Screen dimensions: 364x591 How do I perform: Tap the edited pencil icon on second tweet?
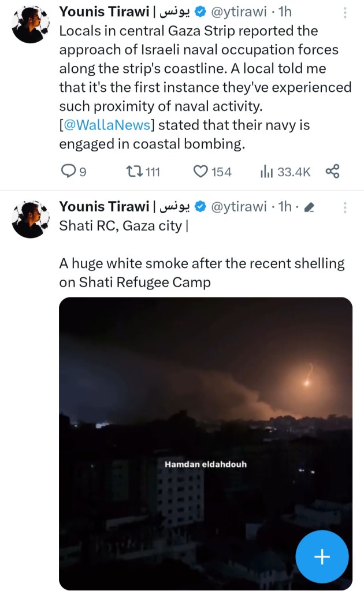coord(309,207)
